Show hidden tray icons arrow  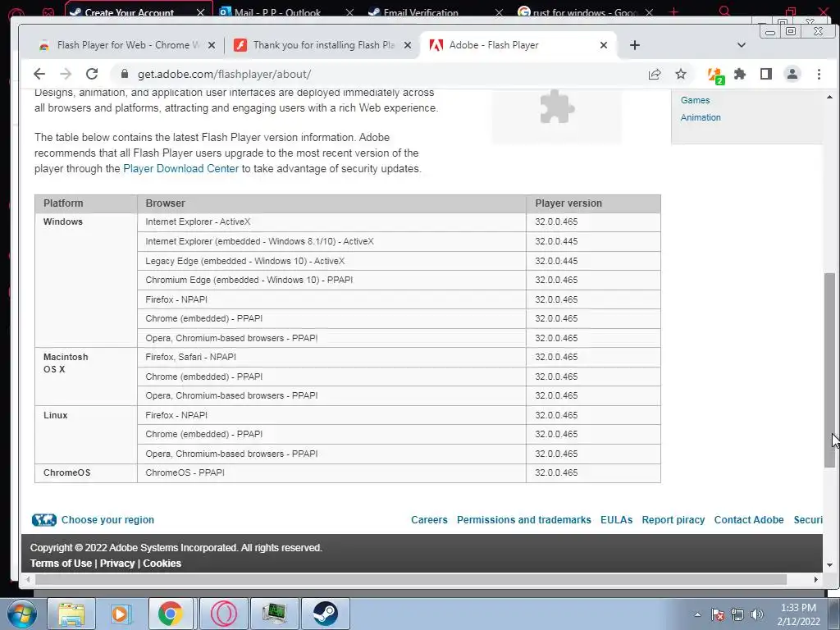pos(697,614)
